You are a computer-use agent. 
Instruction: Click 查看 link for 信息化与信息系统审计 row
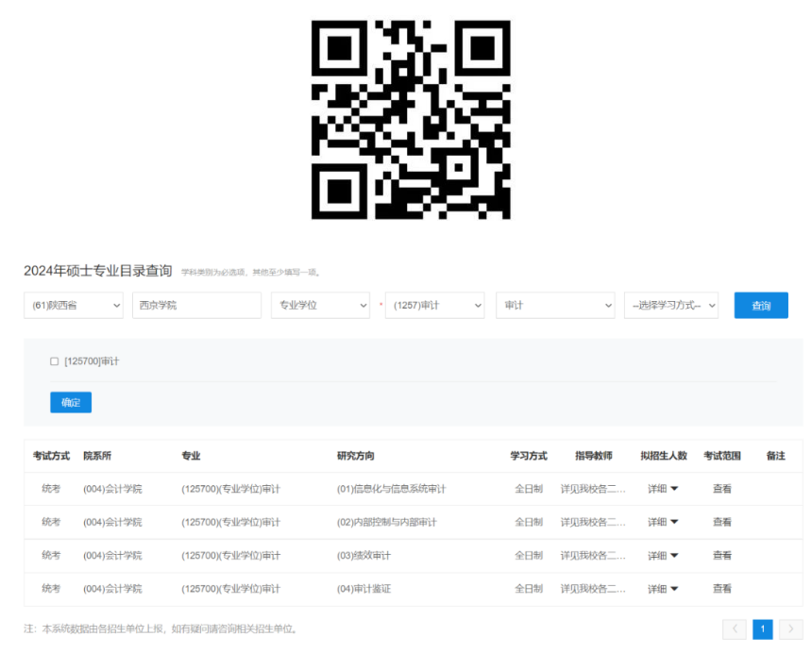pos(722,489)
